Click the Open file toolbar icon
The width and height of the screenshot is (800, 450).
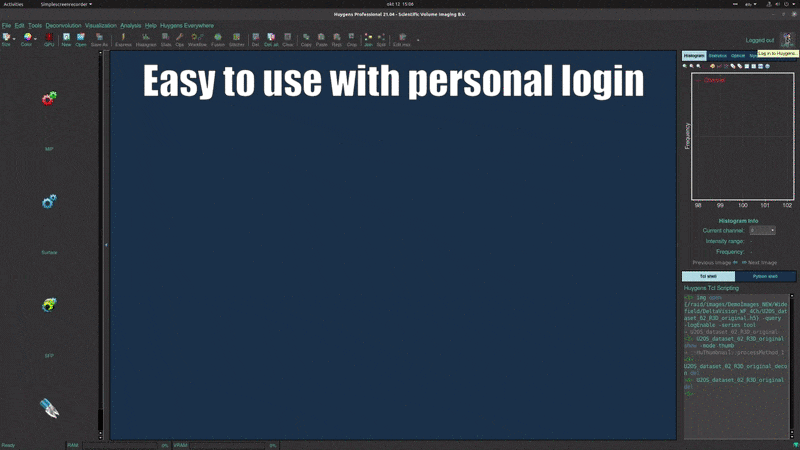pyautogui.click(x=80, y=39)
